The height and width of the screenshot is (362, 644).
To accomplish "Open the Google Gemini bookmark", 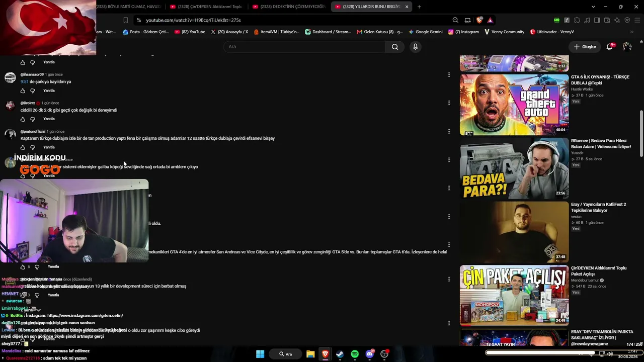I will [x=426, y=32].
